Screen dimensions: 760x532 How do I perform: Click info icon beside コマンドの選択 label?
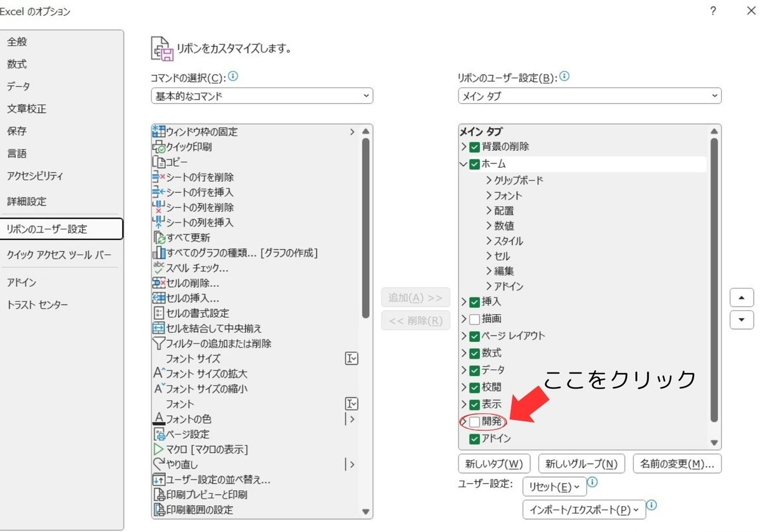(232, 77)
